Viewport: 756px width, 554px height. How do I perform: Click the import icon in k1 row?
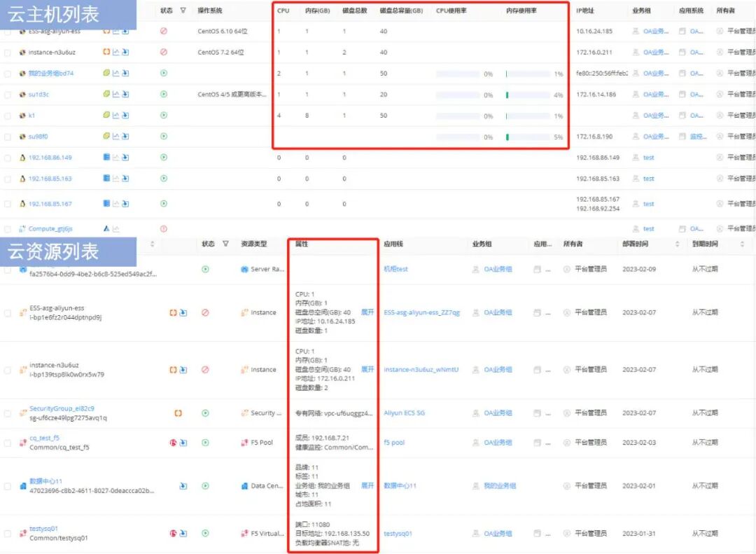[x=125, y=116]
